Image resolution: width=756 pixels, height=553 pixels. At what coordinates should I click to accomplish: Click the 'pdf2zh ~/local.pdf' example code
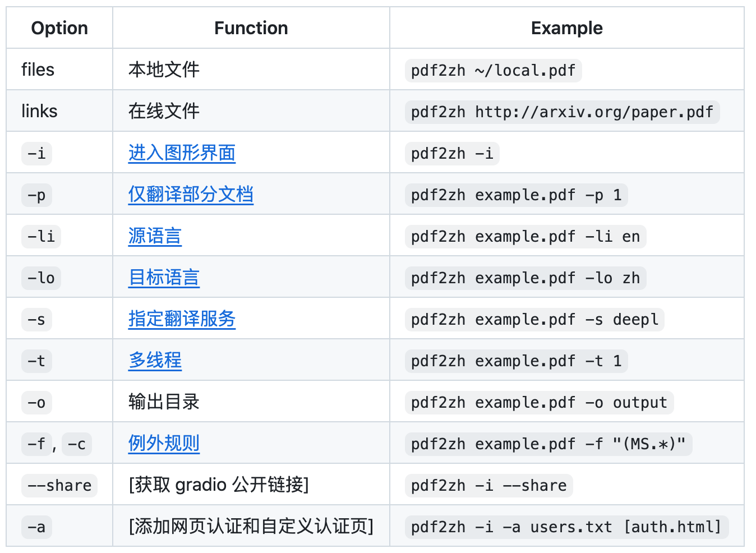point(493,71)
